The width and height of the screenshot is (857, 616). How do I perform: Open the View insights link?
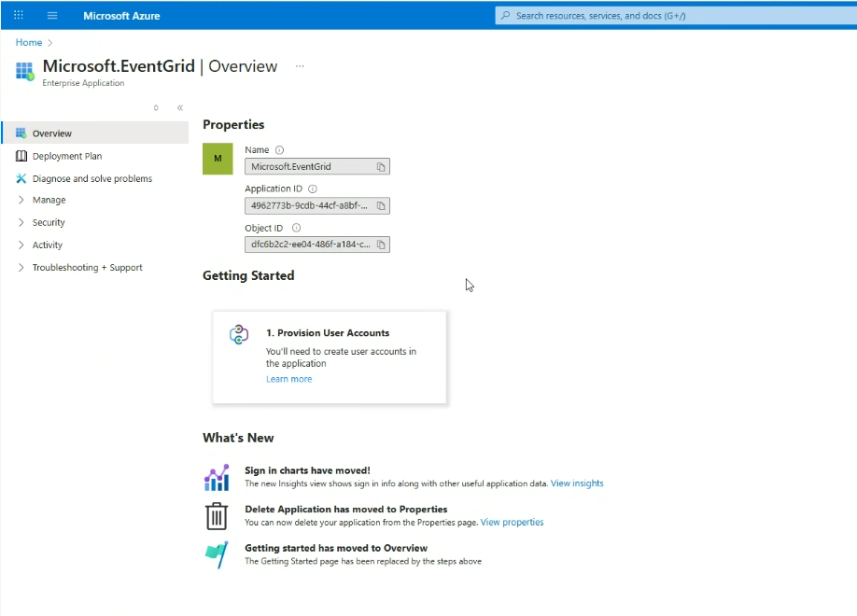[x=577, y=483]
